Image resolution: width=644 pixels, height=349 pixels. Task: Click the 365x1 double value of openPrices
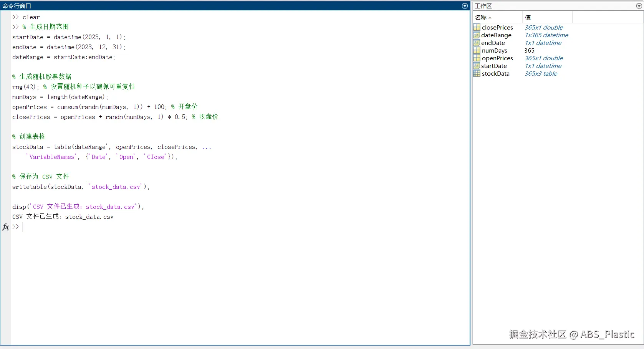click(544, 58)
